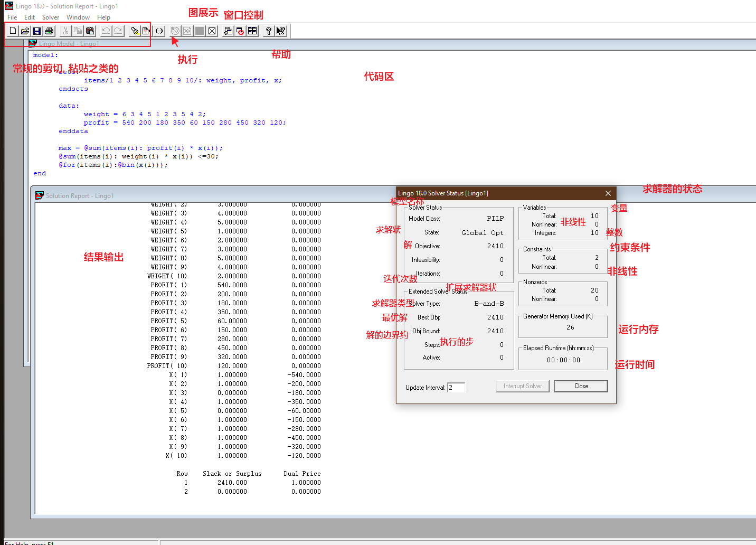Screen dimensions: 756x545
Task: Paste from clipboard using toolbar icon
Action: tap(90, 31)
